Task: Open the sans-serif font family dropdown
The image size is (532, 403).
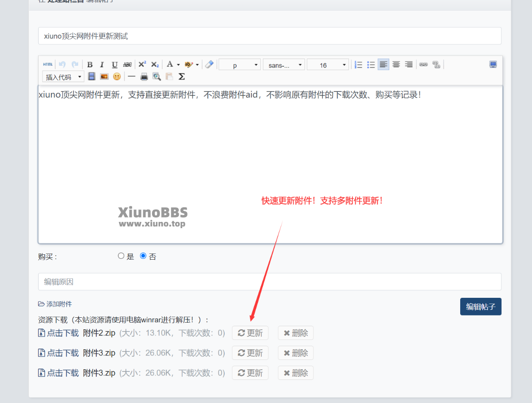Action: click(x=284, y=65)
